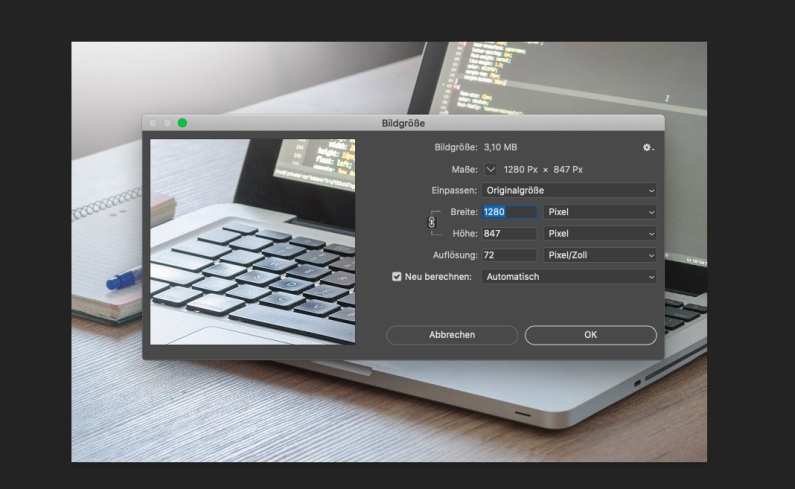Screen dimensions: 795x489
Task: Confirm the dialog with the OK button
Action: coord(591,335)
